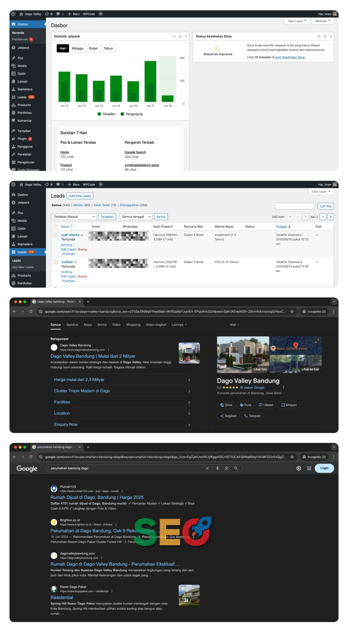Click the microphone voice search icon
348x644 pixels.
pyautogui.click(x=218, y=468)
